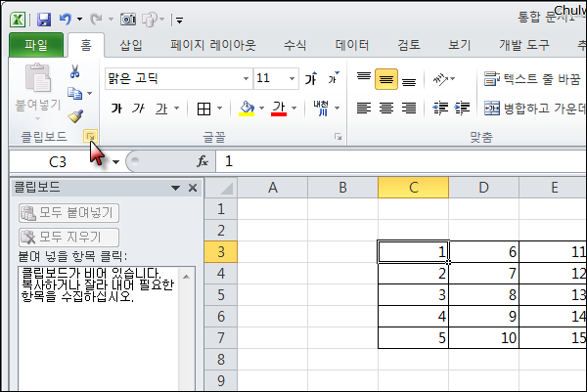Increase cell indent
This screenshot has width=587, height=392.
click(462, 109)
